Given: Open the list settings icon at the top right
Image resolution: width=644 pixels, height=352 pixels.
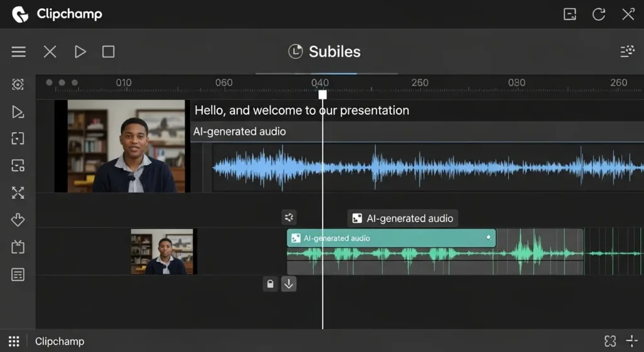Looking at the screenshot, I should (x=627, y=52).
